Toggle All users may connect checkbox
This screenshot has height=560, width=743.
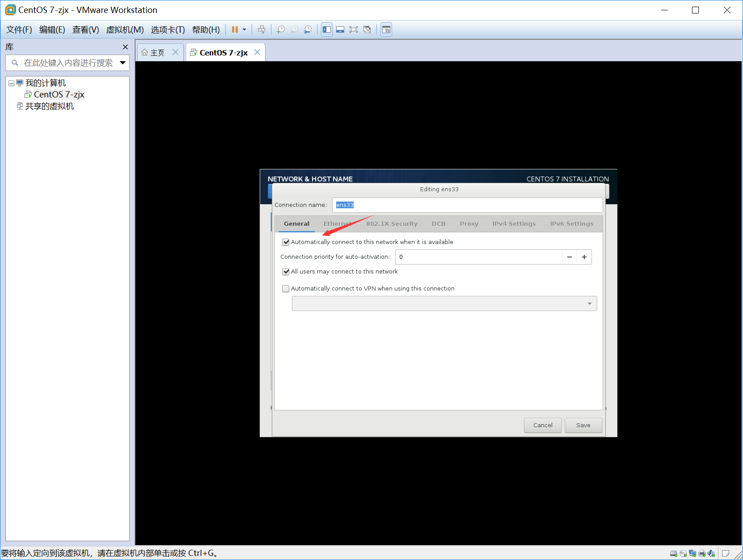point(286,272)
